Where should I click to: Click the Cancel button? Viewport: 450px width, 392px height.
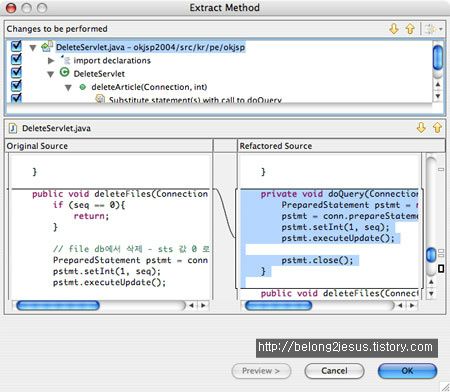point(334,371)
